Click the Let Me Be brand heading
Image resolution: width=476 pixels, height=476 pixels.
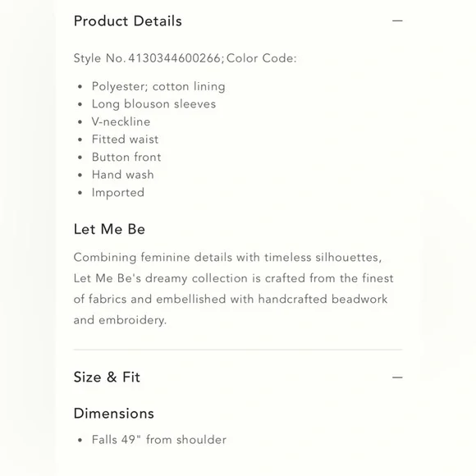(109, 229)
